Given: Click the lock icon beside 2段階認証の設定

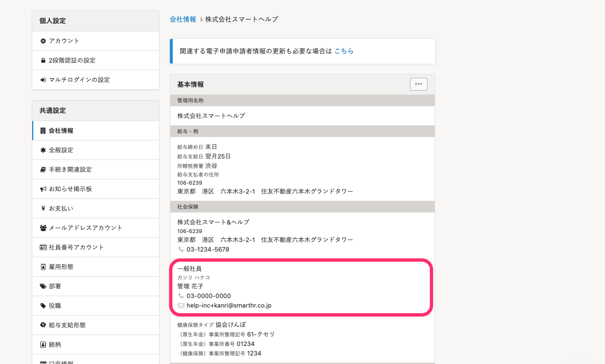Looking at the screenshot, I should (43, 60).
